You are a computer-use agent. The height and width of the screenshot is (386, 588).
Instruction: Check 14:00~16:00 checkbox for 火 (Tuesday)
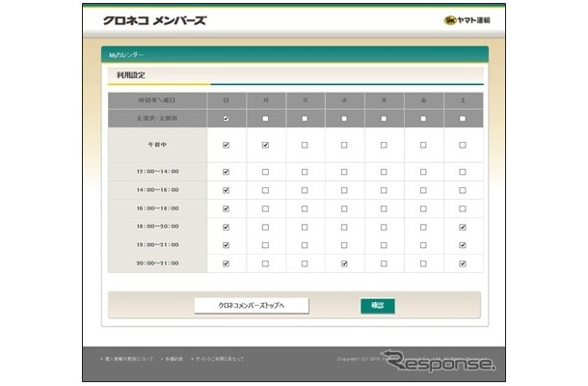[305, 190]
